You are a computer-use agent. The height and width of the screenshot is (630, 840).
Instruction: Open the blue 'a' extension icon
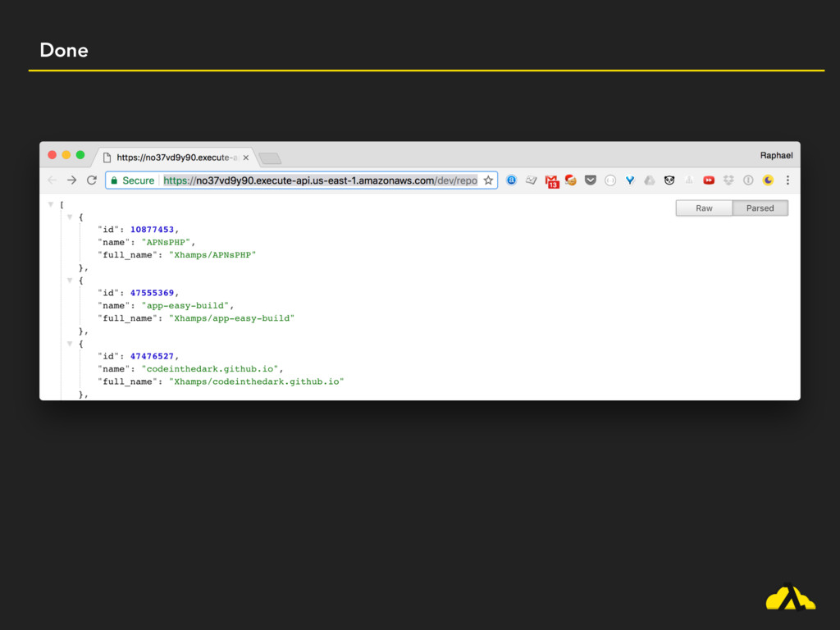click(x=512, y=180)
